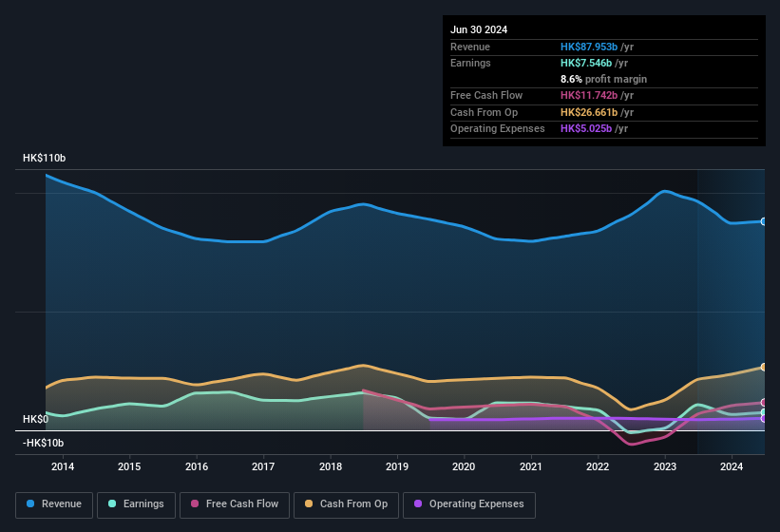780x532 pixels.
Task: Click the 8.6% profit margin text
Action: tap(603, 79)
